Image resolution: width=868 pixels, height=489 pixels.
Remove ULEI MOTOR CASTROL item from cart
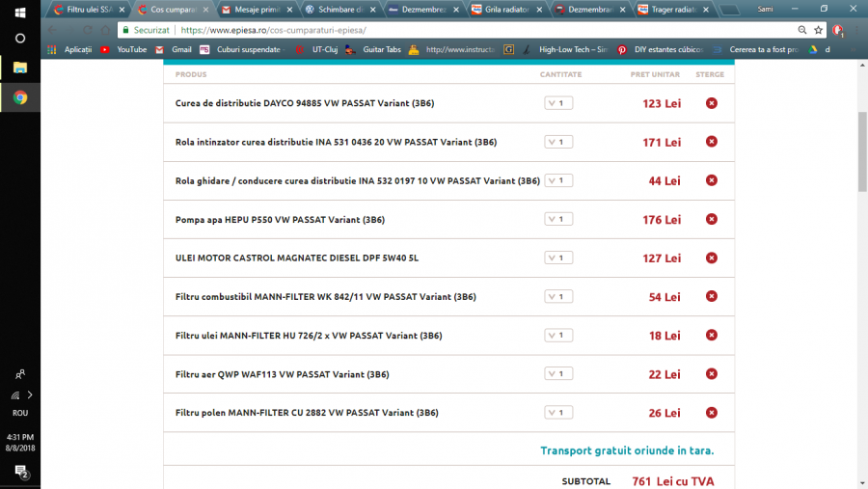click(712, 258)
